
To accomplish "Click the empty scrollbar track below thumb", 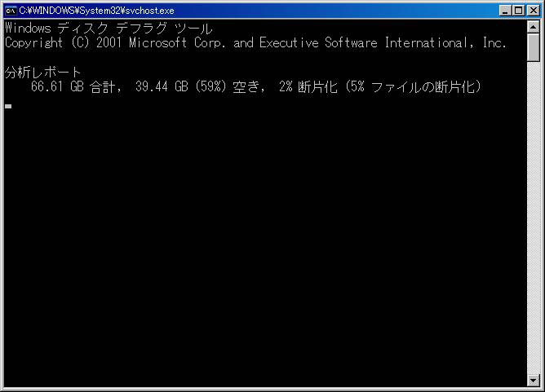I will 534,218.
